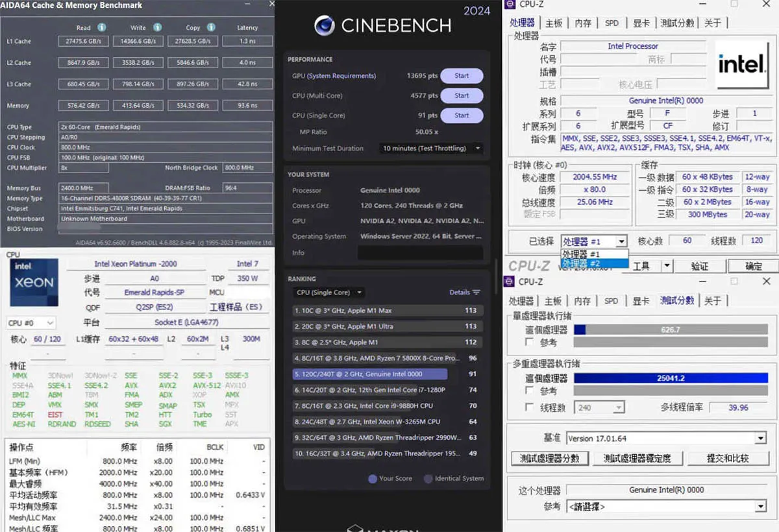Click the Your Score legend dot
The image size is (779, 532).
coord(373,479)
